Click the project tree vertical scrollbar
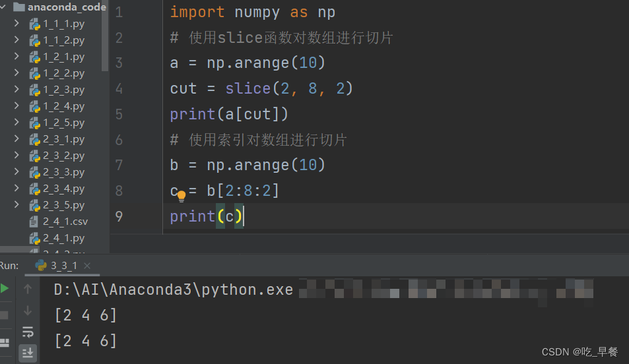This screenshot has height=364, width=629. tap(105, 36)
